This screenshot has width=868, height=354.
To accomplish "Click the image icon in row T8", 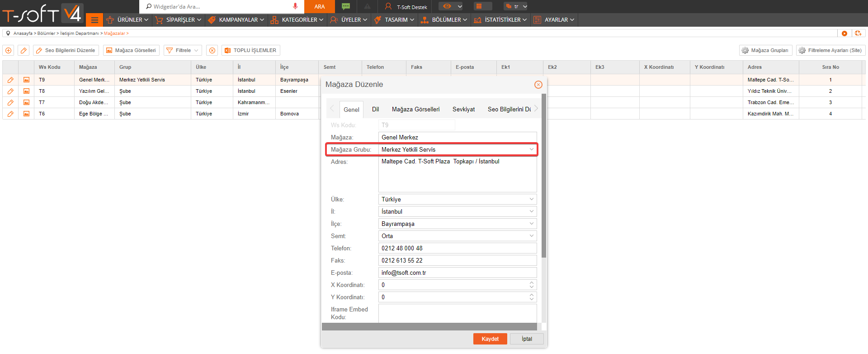I will pos(26,91).
